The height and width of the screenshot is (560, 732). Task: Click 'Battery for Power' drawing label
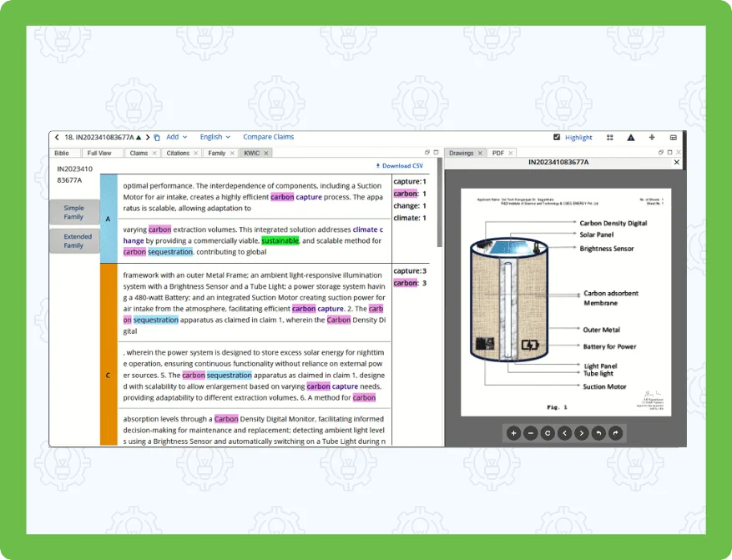[609, 346]
